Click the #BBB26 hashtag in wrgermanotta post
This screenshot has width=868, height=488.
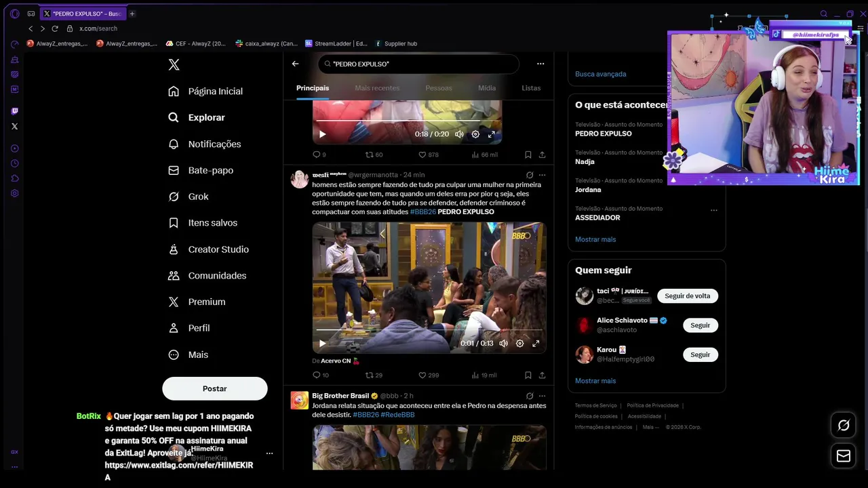pos(422,211)
